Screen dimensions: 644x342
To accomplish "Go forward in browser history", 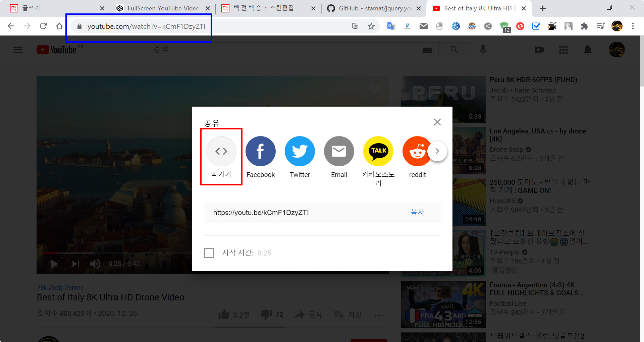I will tap(27, 26).
